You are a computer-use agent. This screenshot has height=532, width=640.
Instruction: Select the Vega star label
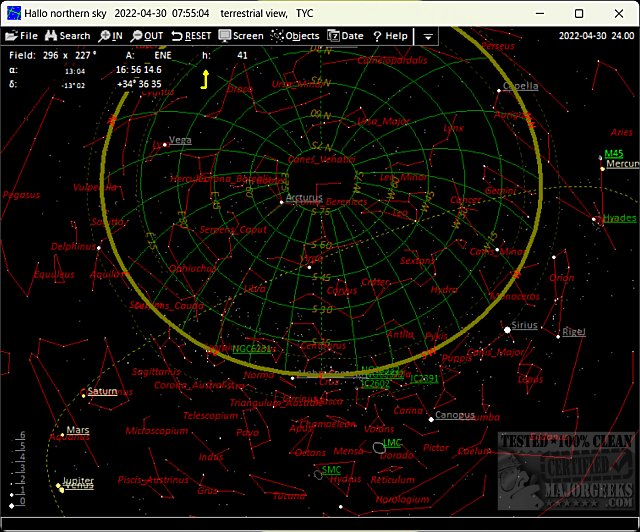[x=180, y=141]
